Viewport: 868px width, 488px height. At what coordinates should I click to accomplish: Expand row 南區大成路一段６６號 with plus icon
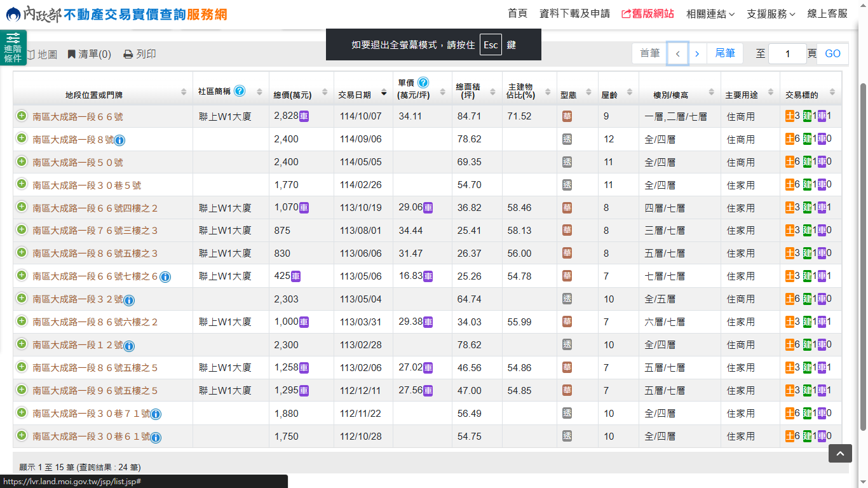(x=22, y=116)
